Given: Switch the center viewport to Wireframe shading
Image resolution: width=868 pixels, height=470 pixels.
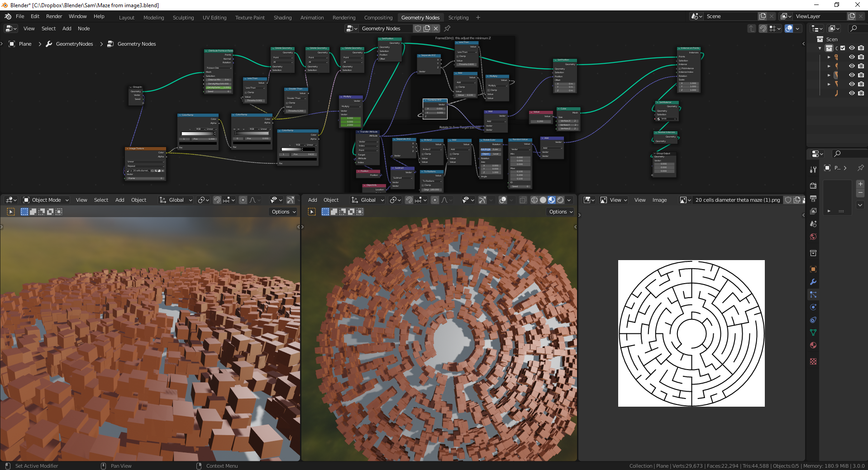Looking at the screenshot, I should coord(534,200).
